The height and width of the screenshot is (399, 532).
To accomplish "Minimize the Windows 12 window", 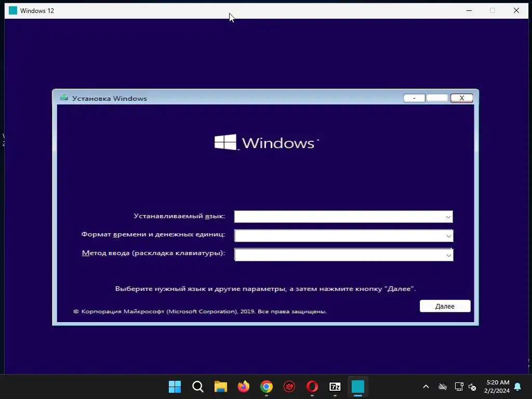I will coord(469,10).
